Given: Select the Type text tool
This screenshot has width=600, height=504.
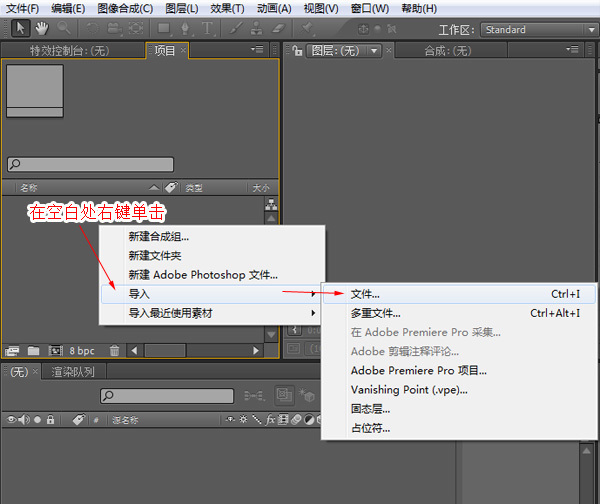Looking at the screenshot, I should (207, 28).
